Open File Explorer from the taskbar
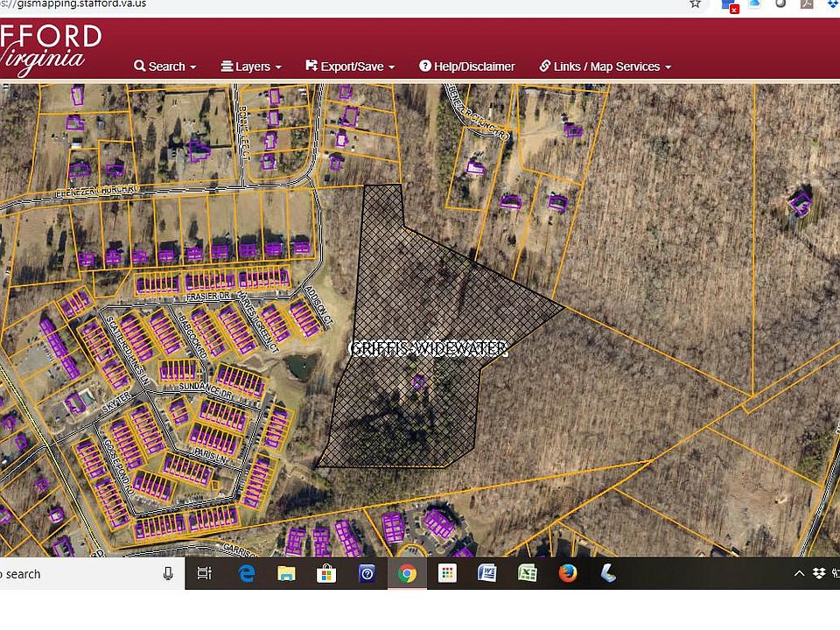This screenshot has width=840, height=630. [x=287, y=573]
